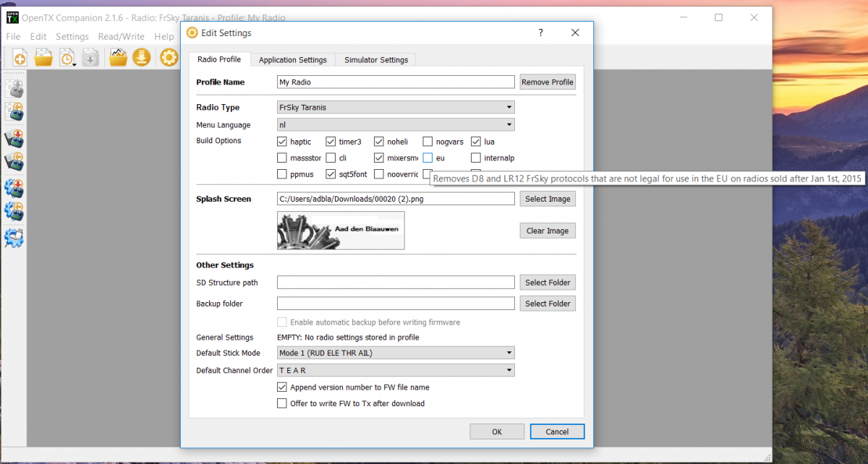This screenshot has width=868, height=464.
Task: Click the Splash Screen path field
Action: click(396, 199)
